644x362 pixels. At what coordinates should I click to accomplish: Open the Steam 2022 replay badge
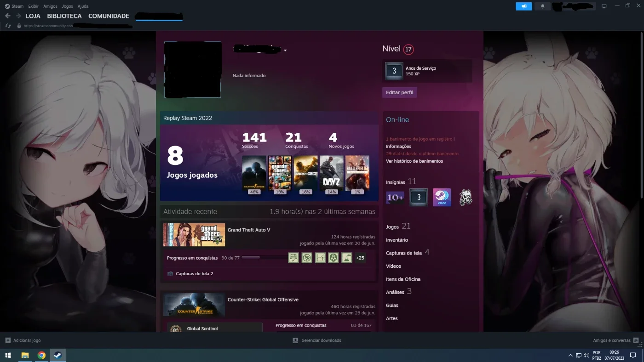click(x=442, y=198)
